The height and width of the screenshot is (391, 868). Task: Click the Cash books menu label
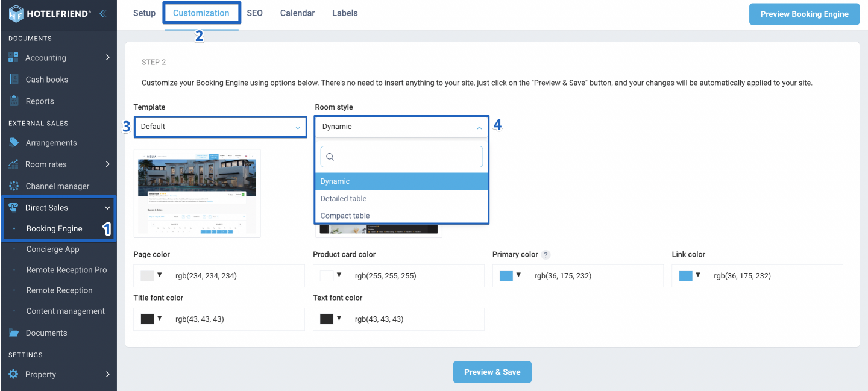47,80
